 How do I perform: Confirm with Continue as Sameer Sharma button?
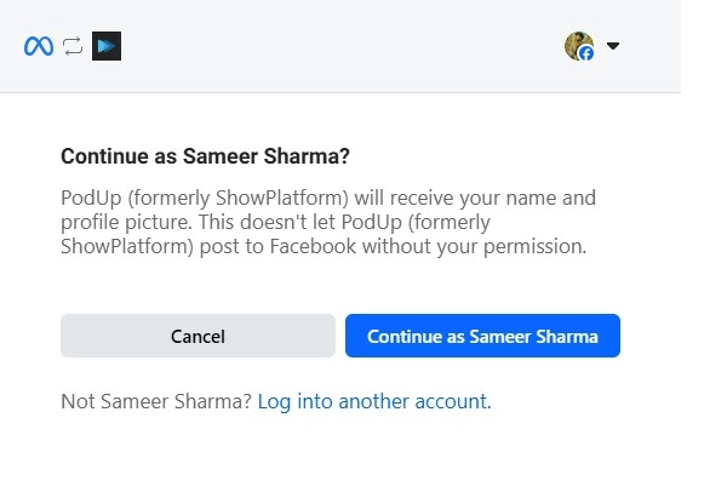coord(482,336)
